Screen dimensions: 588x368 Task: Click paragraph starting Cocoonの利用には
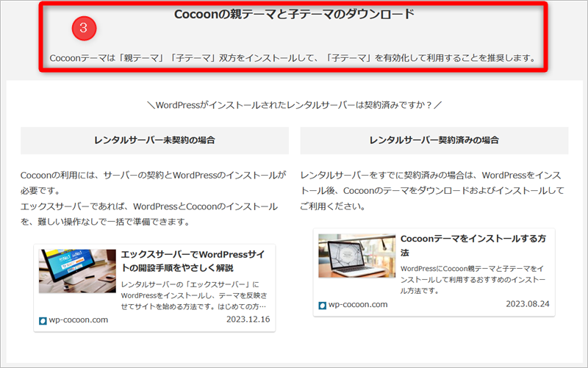click(154, 198)
